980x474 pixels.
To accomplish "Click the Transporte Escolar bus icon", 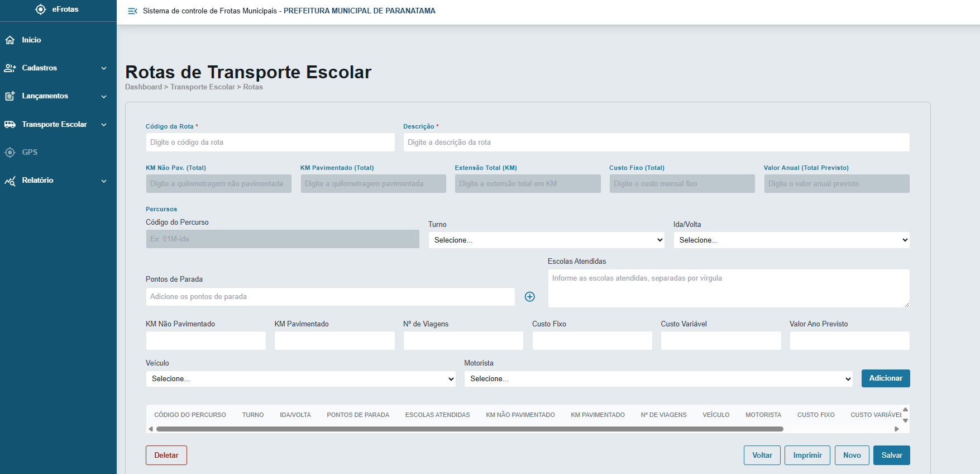I will (x=10, y=125).
